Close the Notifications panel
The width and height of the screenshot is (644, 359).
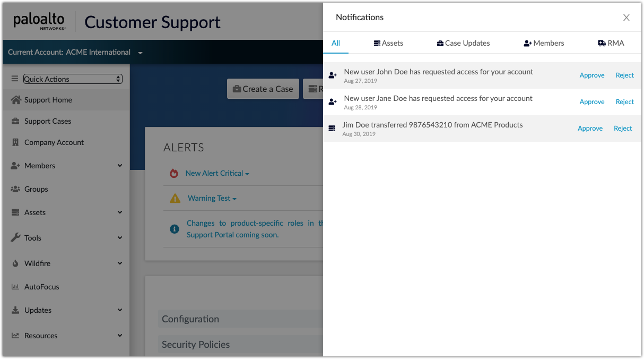pyautogui.click(x=626, y=18)
